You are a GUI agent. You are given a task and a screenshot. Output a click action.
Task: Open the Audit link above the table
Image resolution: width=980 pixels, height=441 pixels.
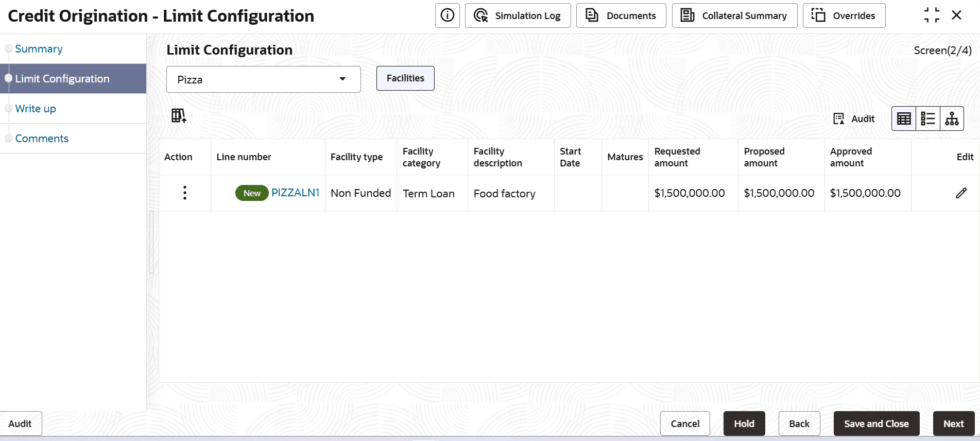pos(854,119)
